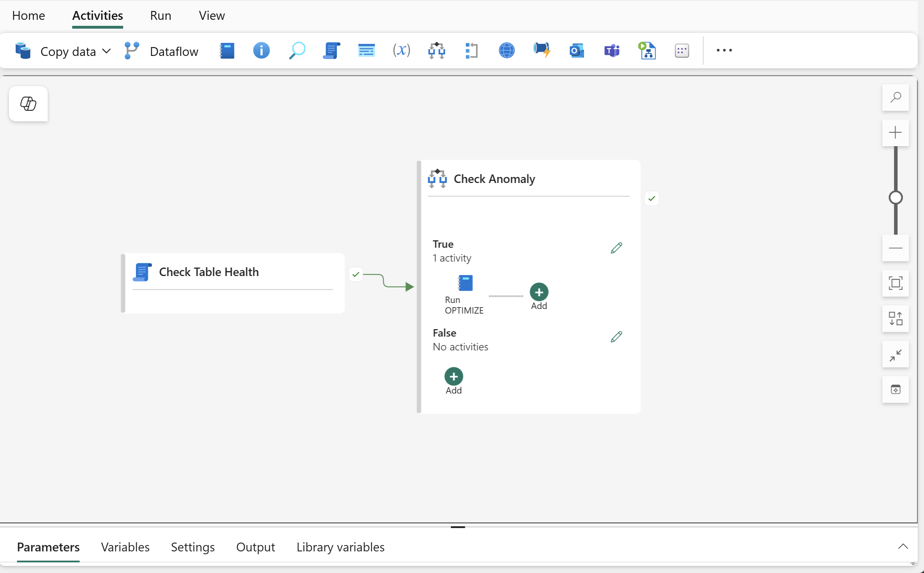Open the Library variables tab
924x573 pixels.
tap(340, 547)
